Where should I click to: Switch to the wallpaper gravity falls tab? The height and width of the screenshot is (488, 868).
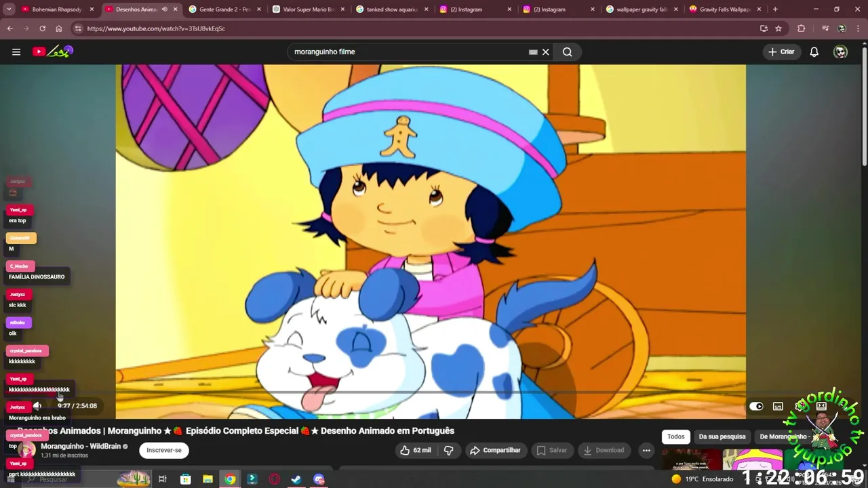642,9
